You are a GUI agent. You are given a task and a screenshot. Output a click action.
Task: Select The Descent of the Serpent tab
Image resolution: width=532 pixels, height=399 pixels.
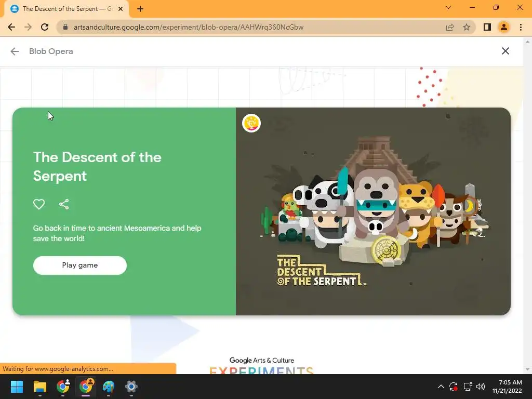[x=66, y=9]
